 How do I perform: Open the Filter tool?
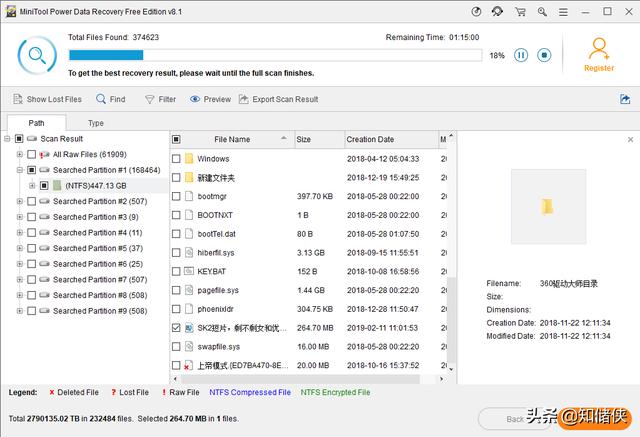tap(160, 99)
